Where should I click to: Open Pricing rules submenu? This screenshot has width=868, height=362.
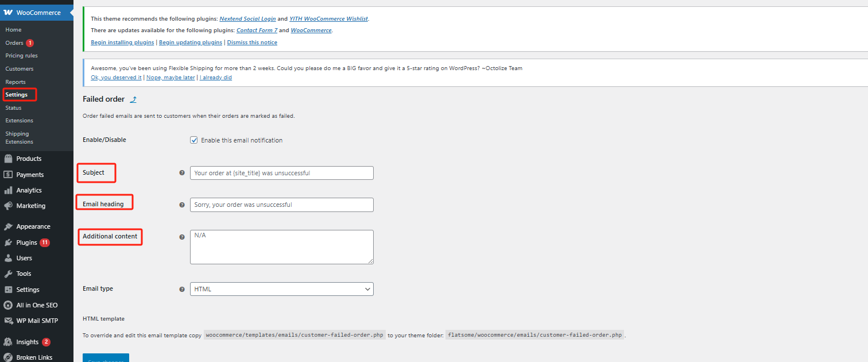click(x=21, y=56)
